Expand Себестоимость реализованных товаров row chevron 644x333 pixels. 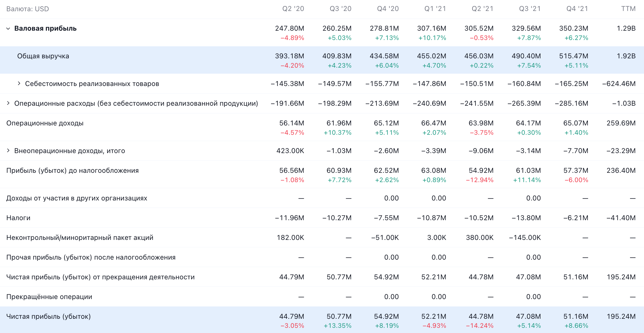coord(19,84)
